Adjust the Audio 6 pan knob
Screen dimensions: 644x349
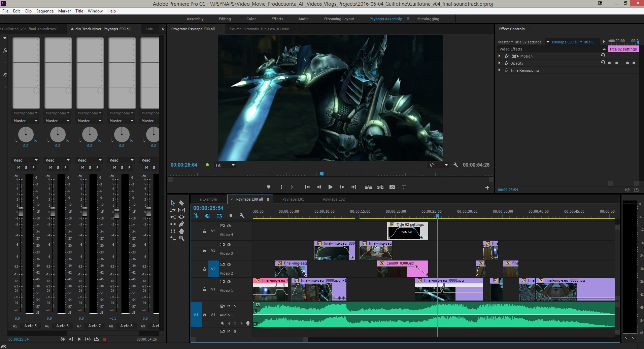(58, 135)
